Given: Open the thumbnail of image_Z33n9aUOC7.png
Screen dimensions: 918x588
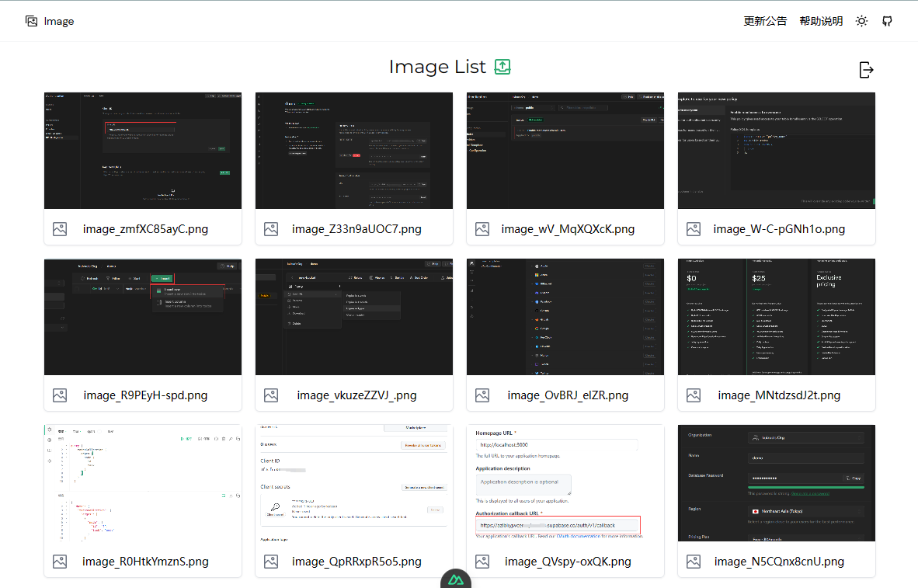Looking at the screenshot, I should click(353, 150).
